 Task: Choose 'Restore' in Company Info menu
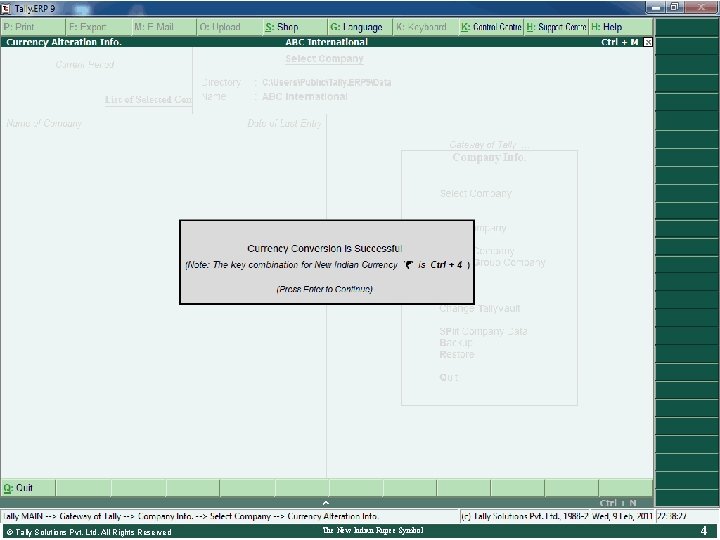tap(457, 354)
